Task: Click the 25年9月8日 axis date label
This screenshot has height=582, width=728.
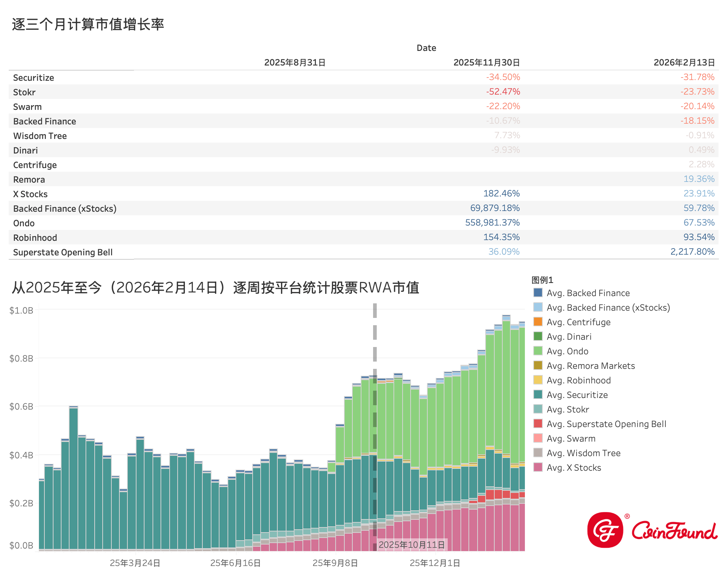Action: coord(335,563)
